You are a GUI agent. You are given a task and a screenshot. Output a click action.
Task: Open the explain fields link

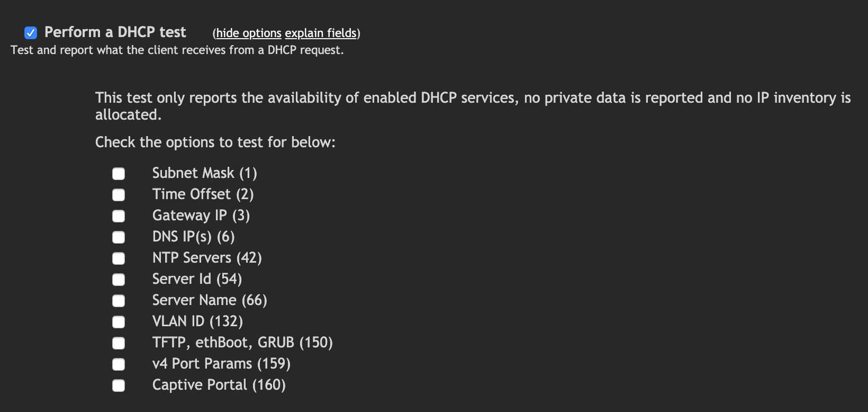(320, 33)
